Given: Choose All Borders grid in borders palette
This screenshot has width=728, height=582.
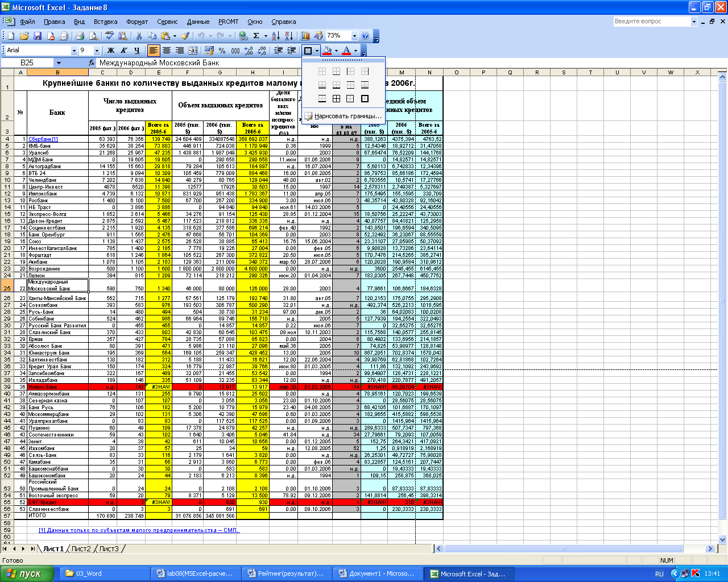Looking at the screenshot, I should click(336, 98).
